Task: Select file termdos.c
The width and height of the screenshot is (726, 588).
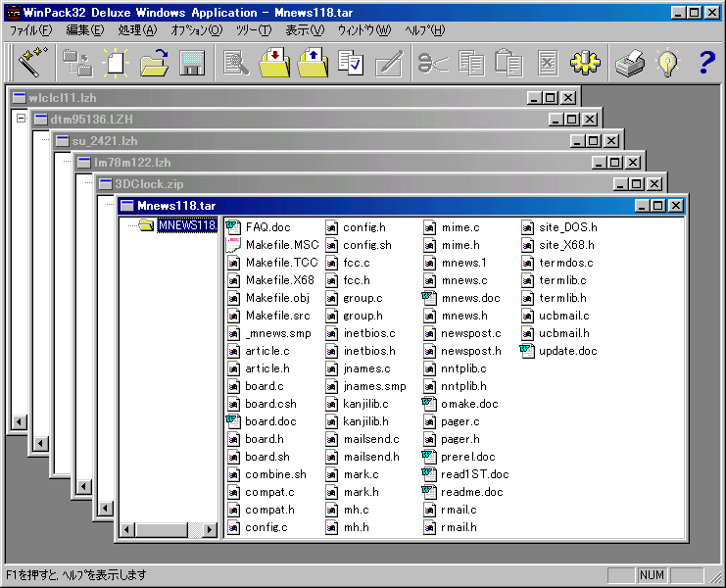Action: [x=557, y=263]
